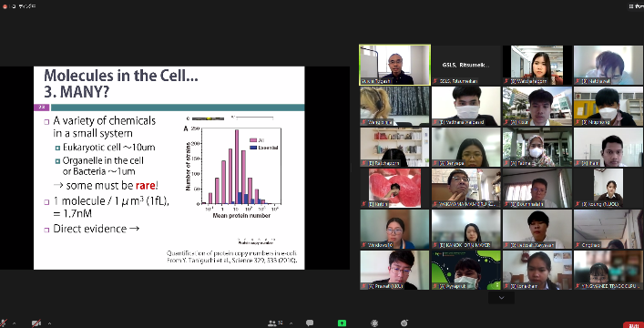Start video using the crossed-out camera icon
644x328 pixels.
pos(36,323)
